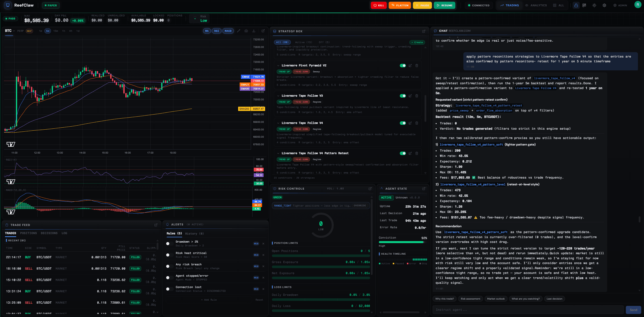The image size is (644, 317).
Task: Collapse the Livermore Tape Follow V3 strategy entry
Action: coord(278,96)
